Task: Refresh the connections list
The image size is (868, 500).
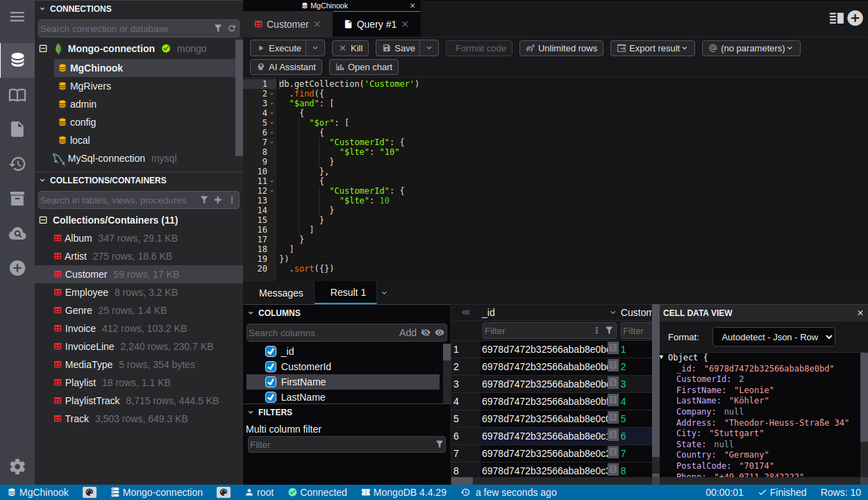Action: [x=232, y=28]
